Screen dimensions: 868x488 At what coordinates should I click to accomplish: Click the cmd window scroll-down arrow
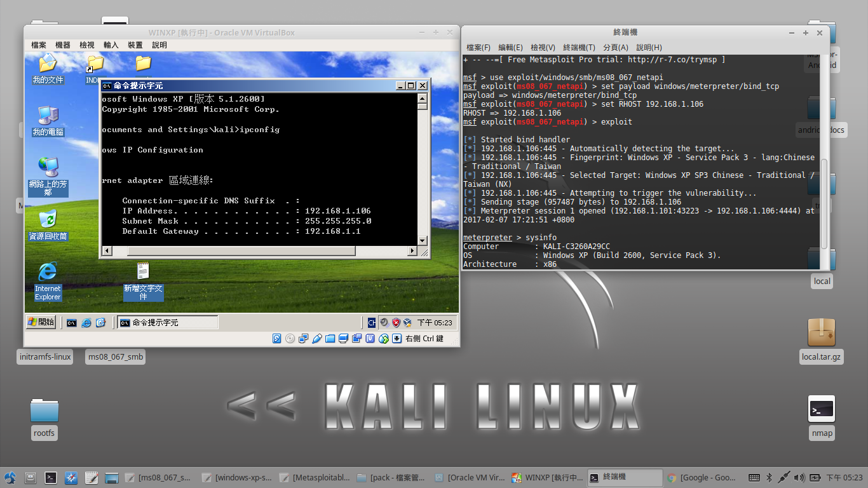click(x=423, y=240)
